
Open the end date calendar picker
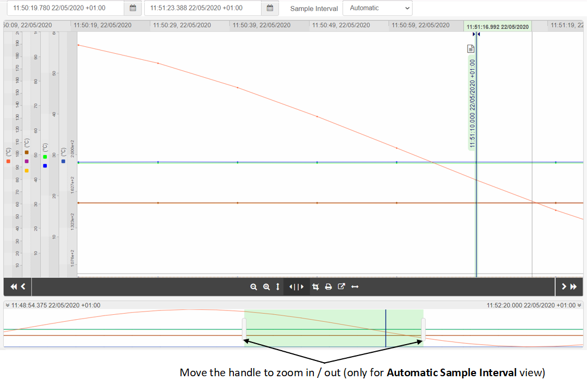click(270, 8)
